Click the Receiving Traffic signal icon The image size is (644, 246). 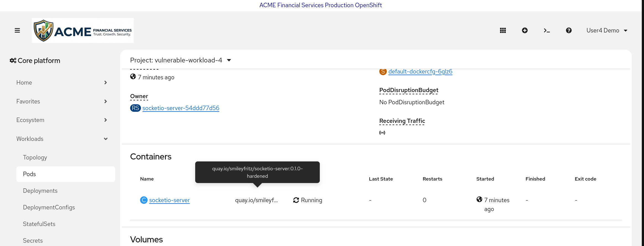[382, 133]
